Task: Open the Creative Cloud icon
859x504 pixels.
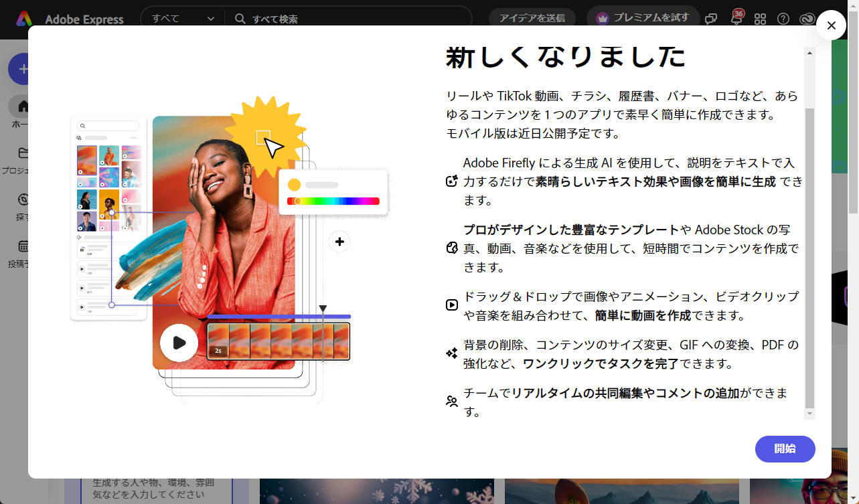Action: tap(806, 19)
